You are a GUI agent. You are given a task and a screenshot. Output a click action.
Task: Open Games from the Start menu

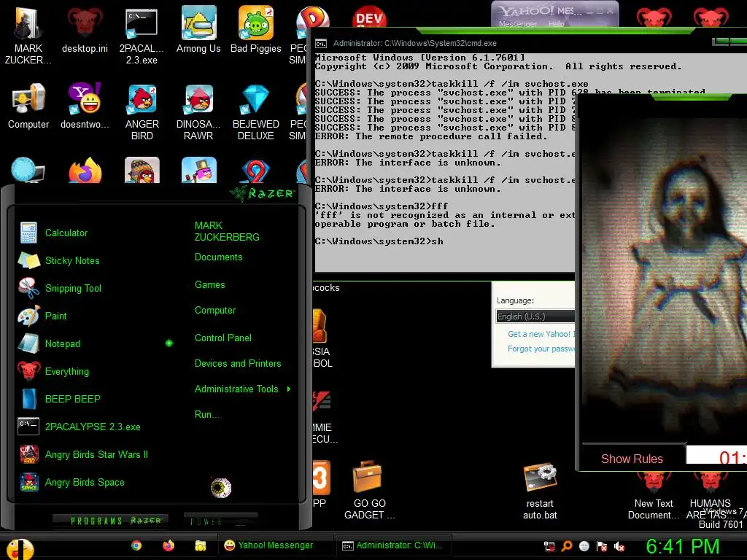coord(209,285)
